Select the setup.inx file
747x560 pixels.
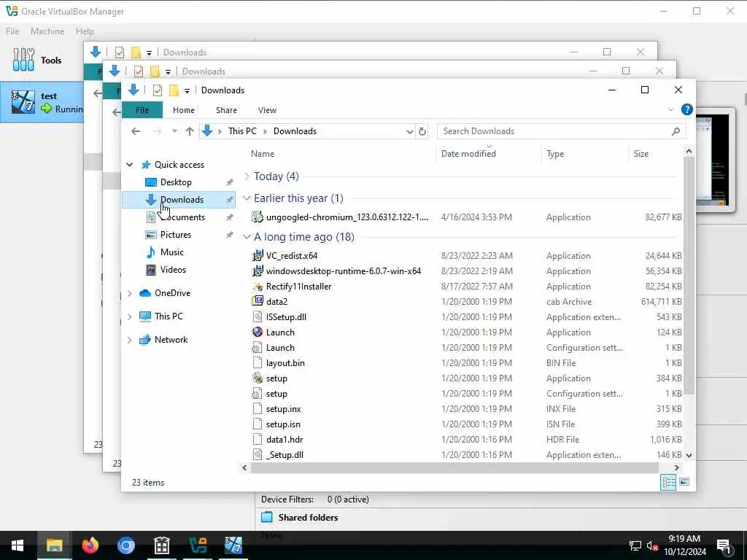(x=284, y=409)
